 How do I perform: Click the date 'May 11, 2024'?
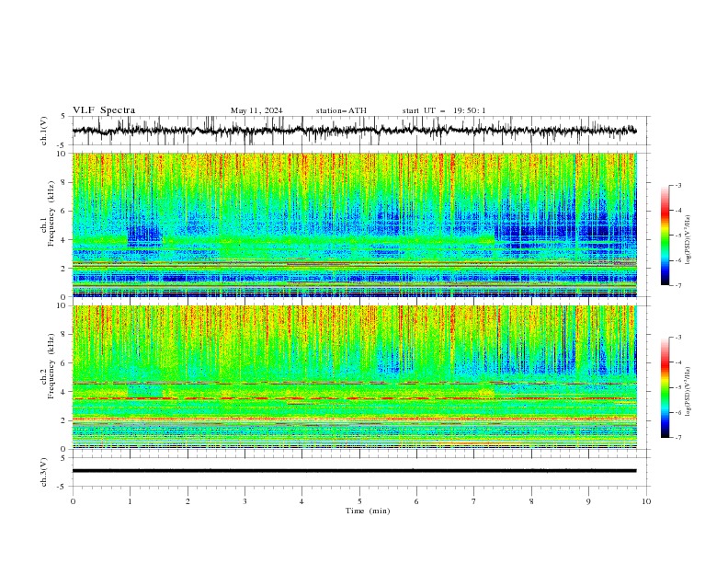[256, 110]
